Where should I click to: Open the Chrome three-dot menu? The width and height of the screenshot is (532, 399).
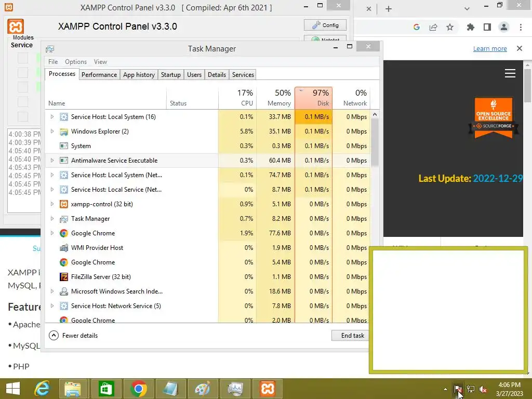521,27
